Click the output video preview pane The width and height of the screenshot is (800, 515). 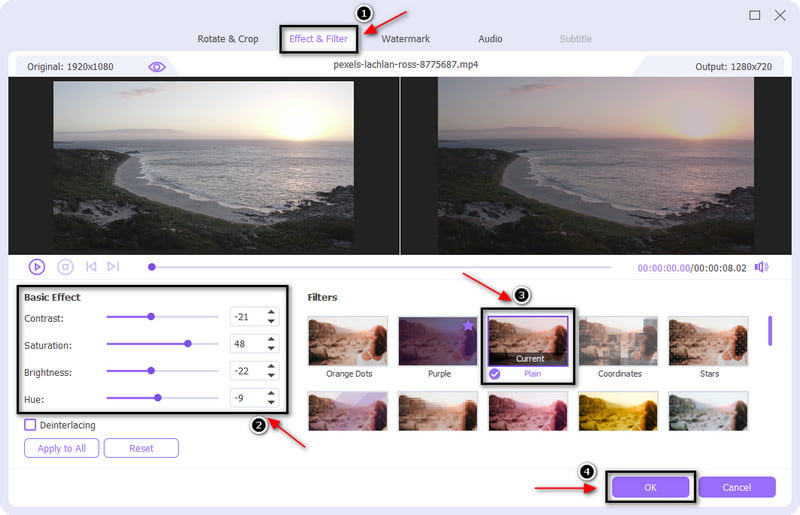point(596,165)
